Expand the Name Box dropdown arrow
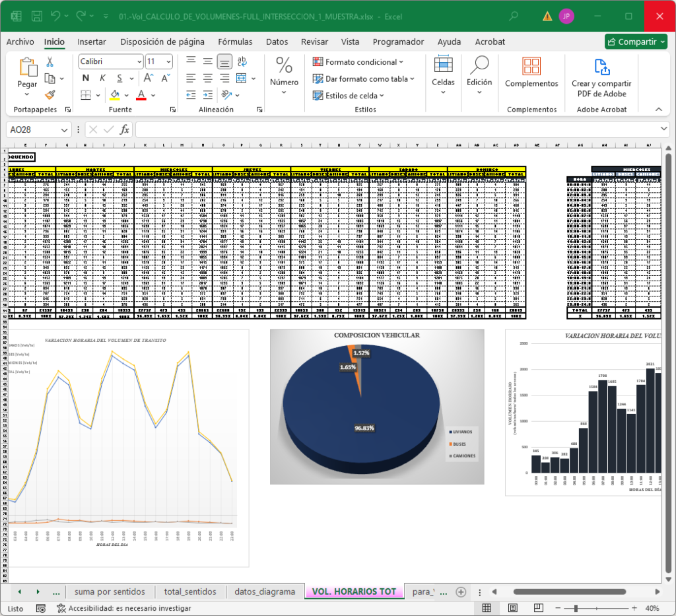Viewport: 676px width, 616px height. pos(64,130)
